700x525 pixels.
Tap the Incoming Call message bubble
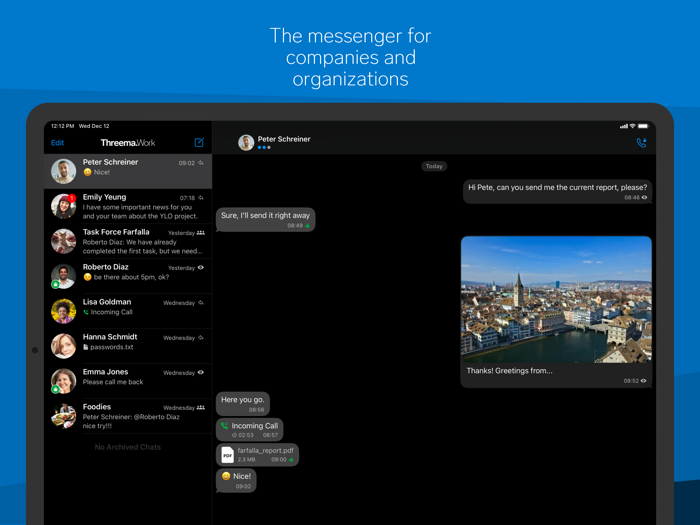click(250, 429)
